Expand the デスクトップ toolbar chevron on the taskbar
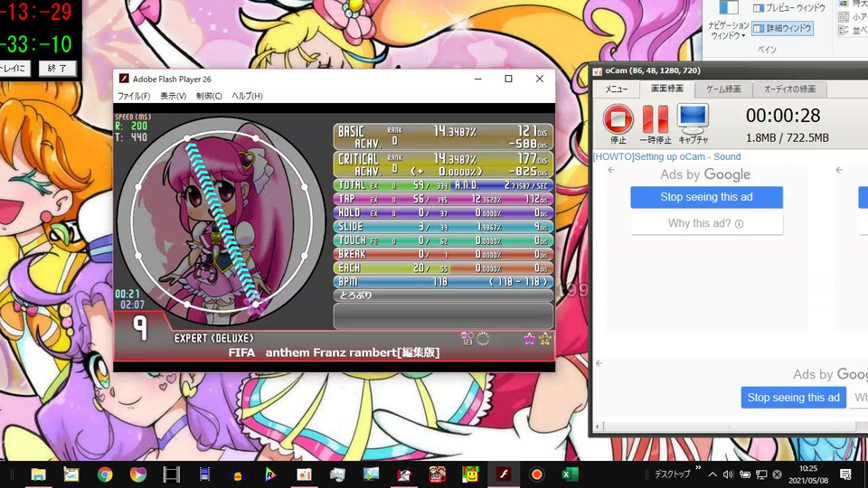Screen dimensions: 868x488 (698, 468)
